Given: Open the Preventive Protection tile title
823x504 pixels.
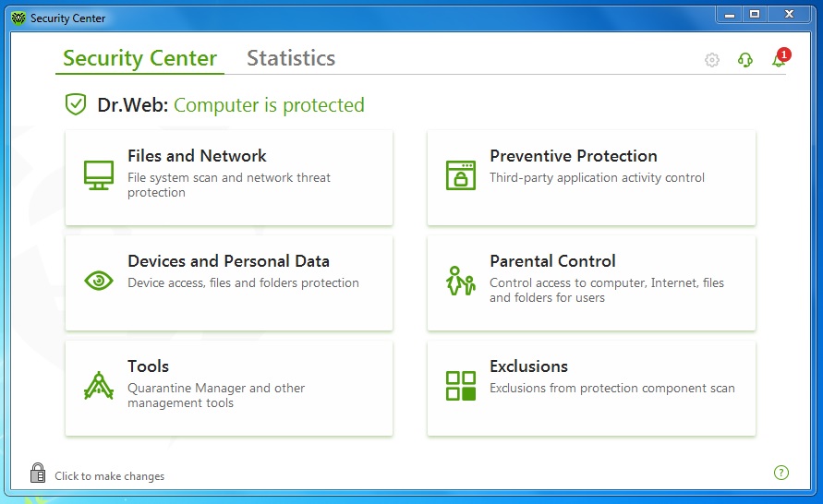Looking at the screenshot, I should pos(574,156).
